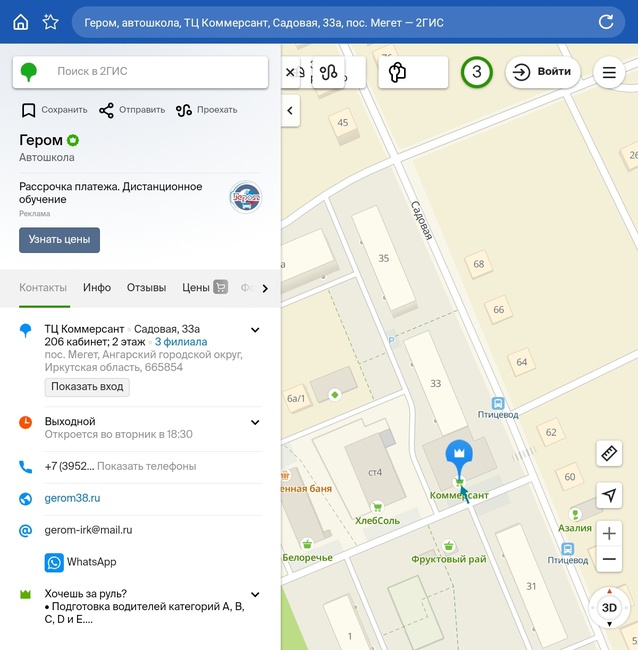Click the green crown ad icon
The width and height of the screenshot is (638, 650).
click(x=26, y=594)
